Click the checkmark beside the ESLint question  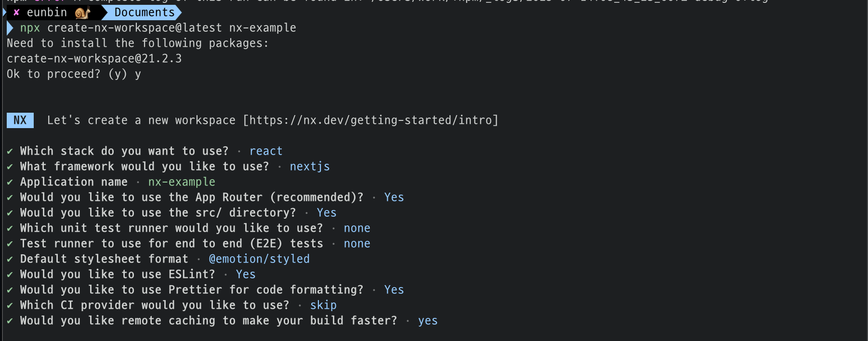10,275
